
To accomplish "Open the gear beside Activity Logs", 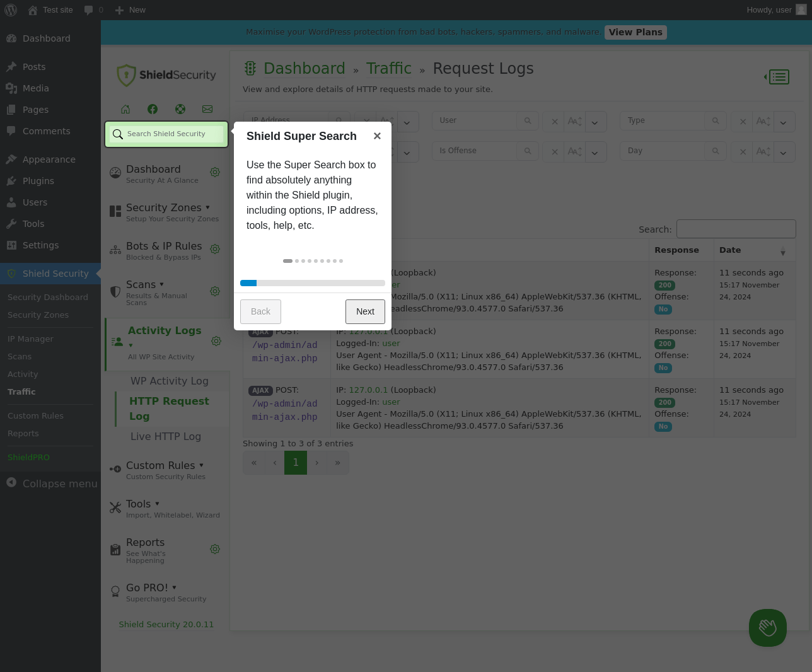I will click(x=216, y=341).
